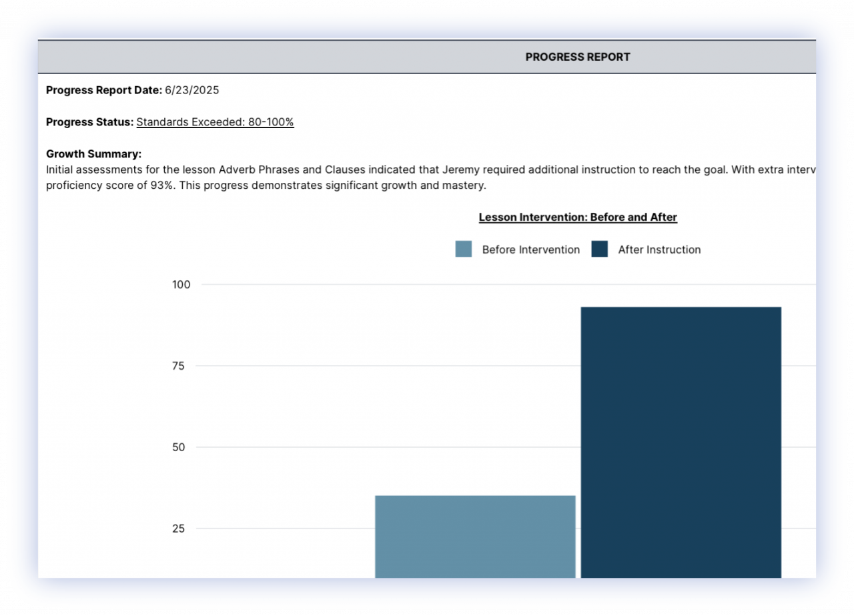
Task: Click the Lesson Intervention: Before and After title
Action: coord(578,218)
